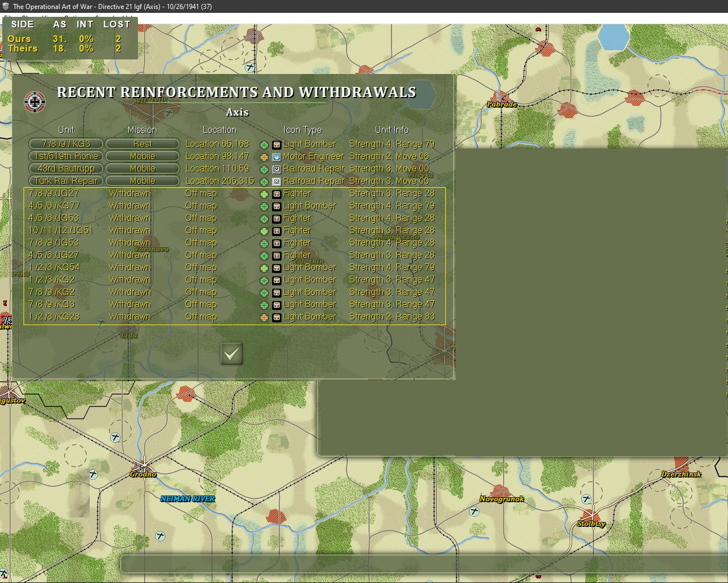Click the green plus icon for Turk Rail Repair
The image size is (728, 583).
(264, 182)
